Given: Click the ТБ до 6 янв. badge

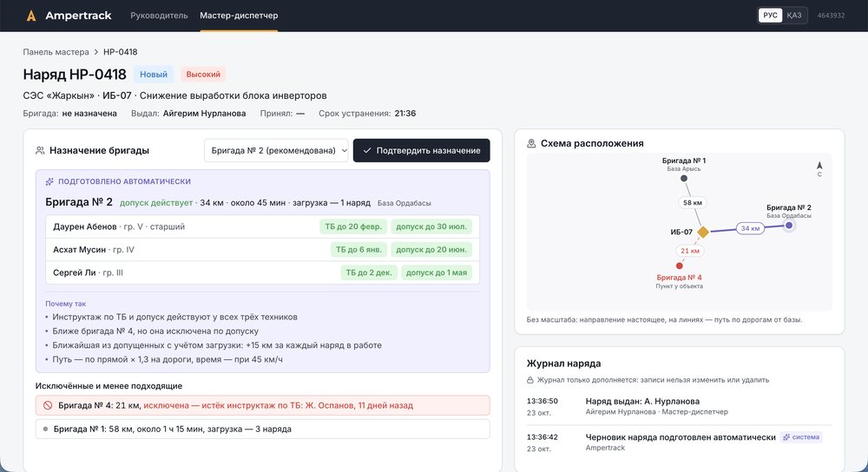Looking at the screenshot, I should click(358, 250).
